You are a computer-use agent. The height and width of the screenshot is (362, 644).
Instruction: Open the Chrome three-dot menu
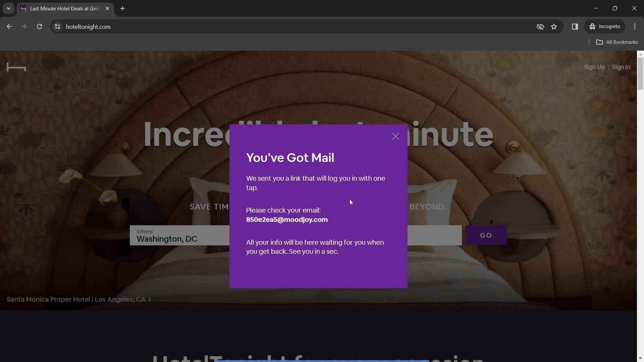[x=635, y=26]
